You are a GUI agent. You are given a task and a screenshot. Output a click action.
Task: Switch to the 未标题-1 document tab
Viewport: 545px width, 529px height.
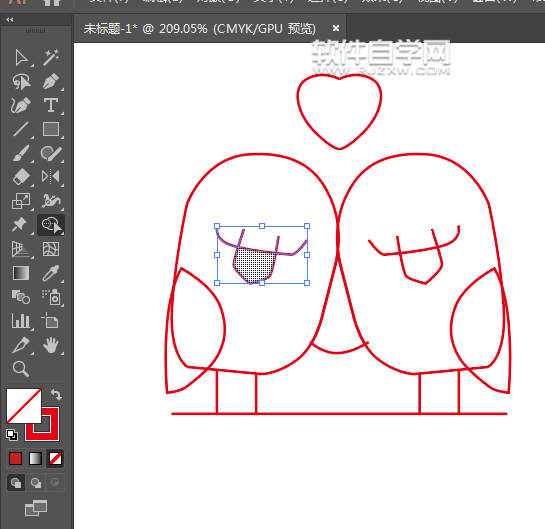coord(200,29)
